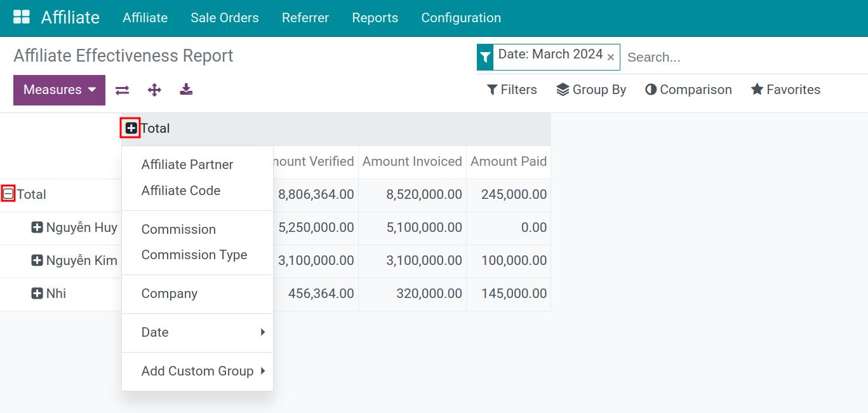Open the Configuration menu

461,18
